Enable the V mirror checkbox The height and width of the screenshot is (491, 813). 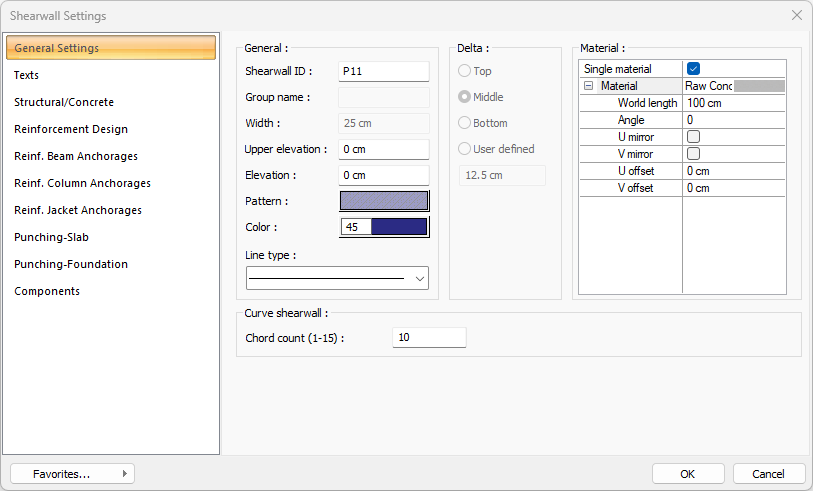coord(693,154)
